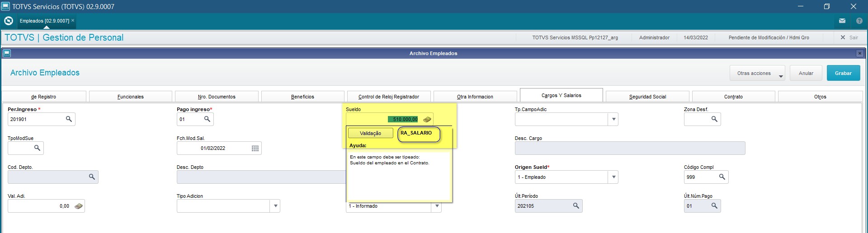Switch to the de Registro tab

(44, 97)
